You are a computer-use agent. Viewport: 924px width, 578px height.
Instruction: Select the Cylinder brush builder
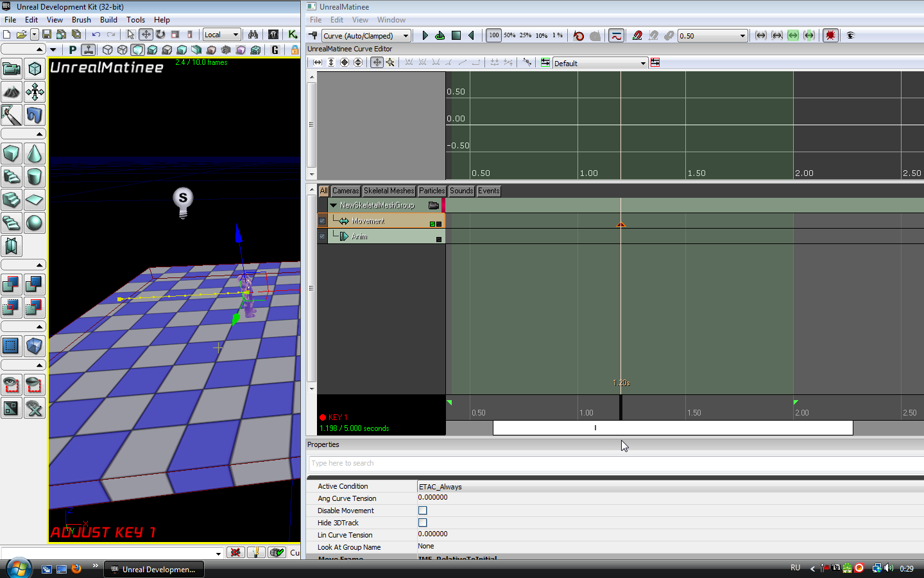35,177
